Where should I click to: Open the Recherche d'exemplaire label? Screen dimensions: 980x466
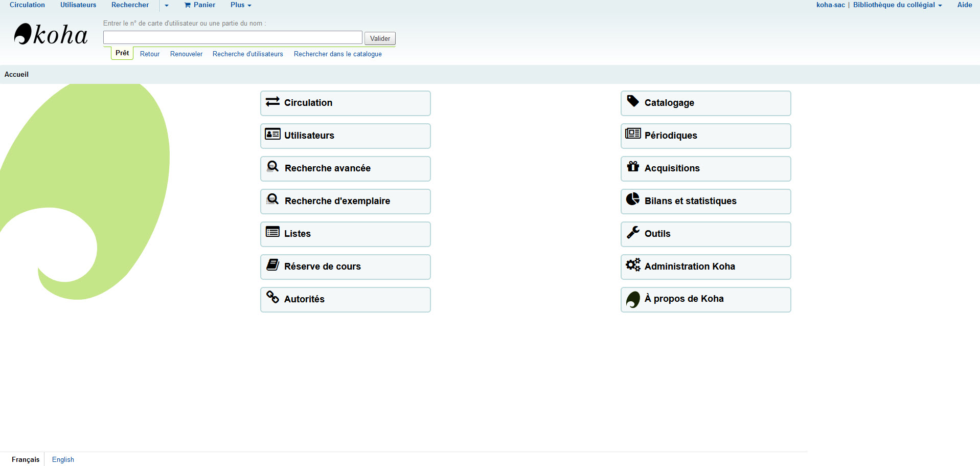coord(337,201)
